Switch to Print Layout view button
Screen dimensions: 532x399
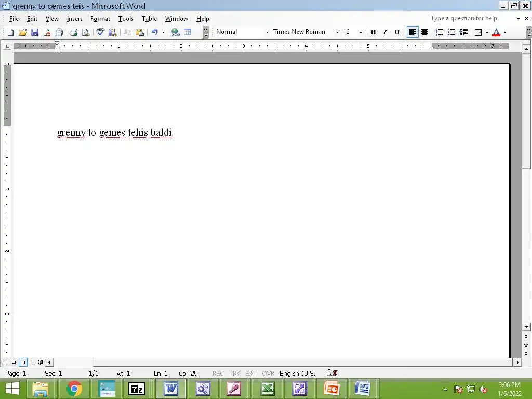point(23,362)
